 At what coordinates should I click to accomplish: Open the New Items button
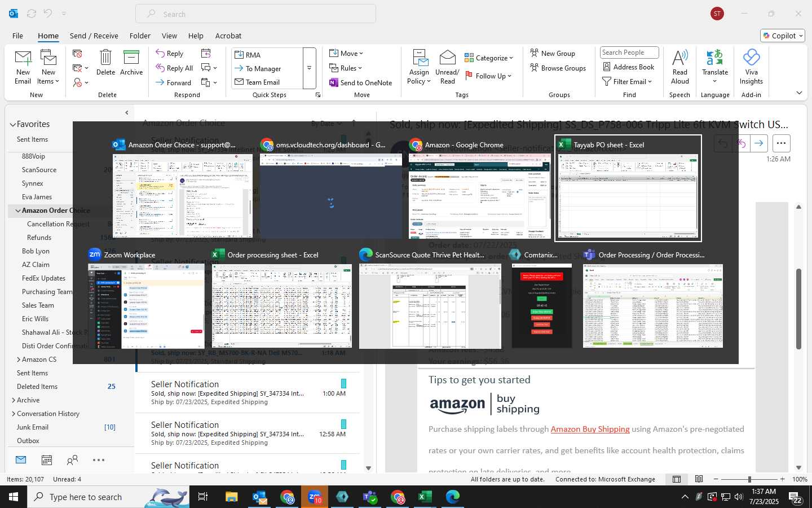[48, 67]
